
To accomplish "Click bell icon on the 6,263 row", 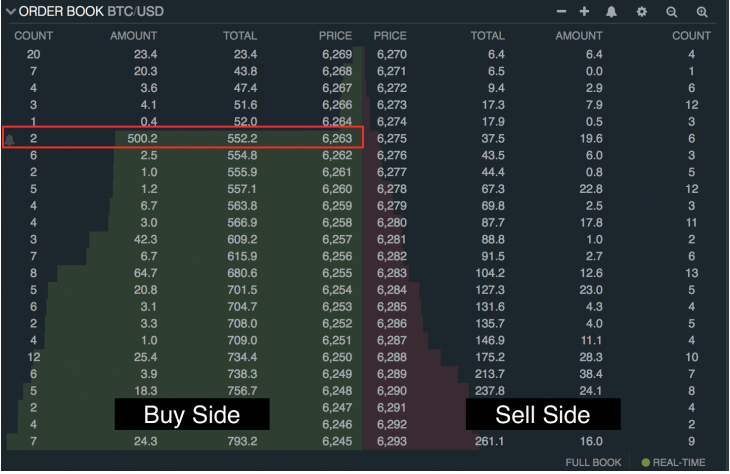I will [10, 140].
